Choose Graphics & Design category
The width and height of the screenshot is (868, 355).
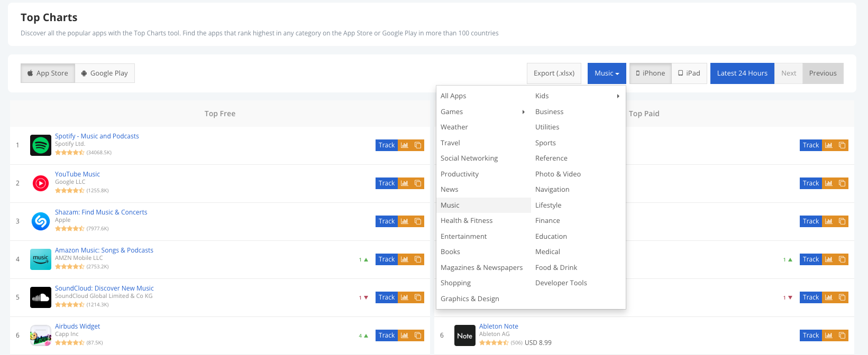coord(483,298)
